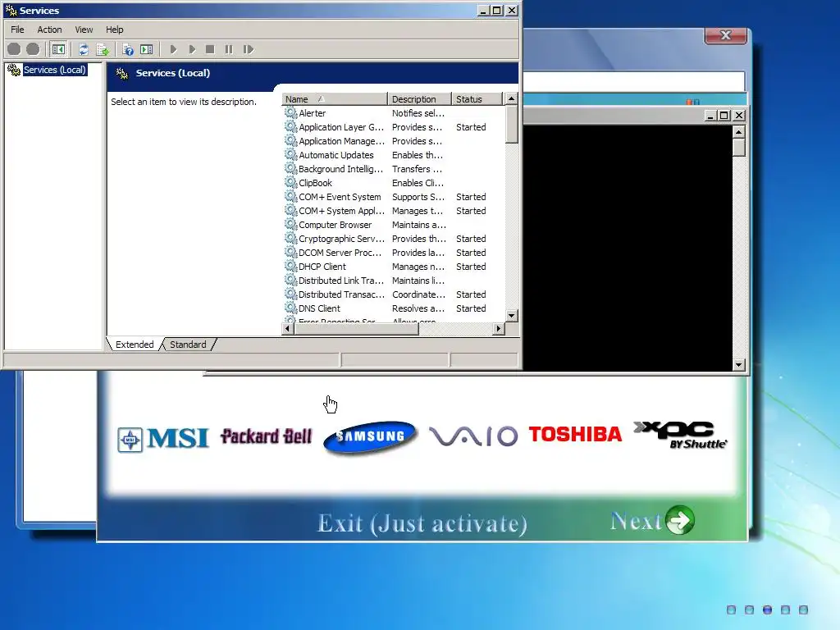Image resolution: width=840 pixels, height=630 pixels.
Task: Select the Background Intellig... service
Action: (x=394, y=169)
